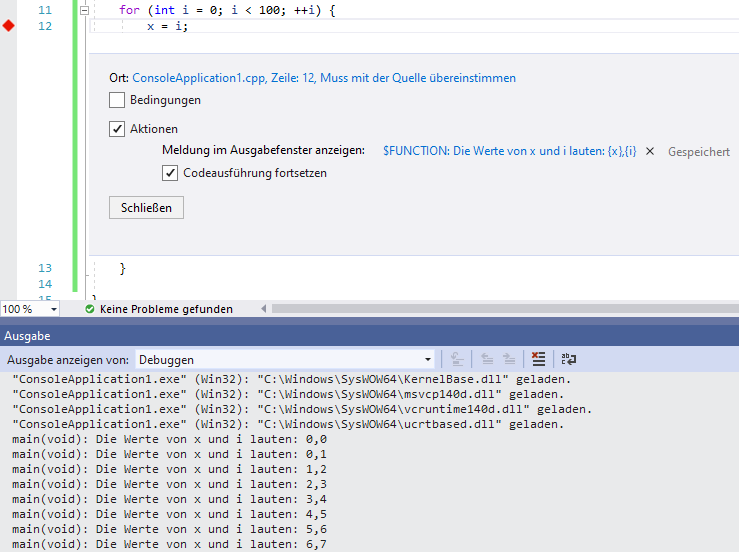Click output line 'lauten: 6,7'

point(169,544)
